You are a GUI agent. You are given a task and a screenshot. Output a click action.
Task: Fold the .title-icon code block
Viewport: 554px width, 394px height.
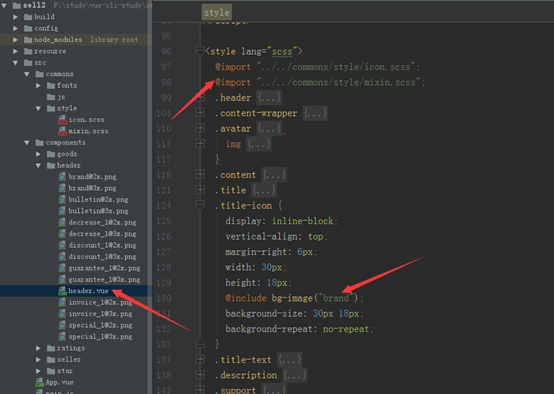pos(200,205)
